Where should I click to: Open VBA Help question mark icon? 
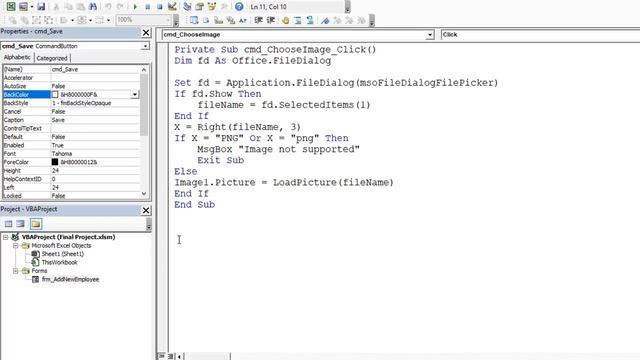[x=239, y=7]
